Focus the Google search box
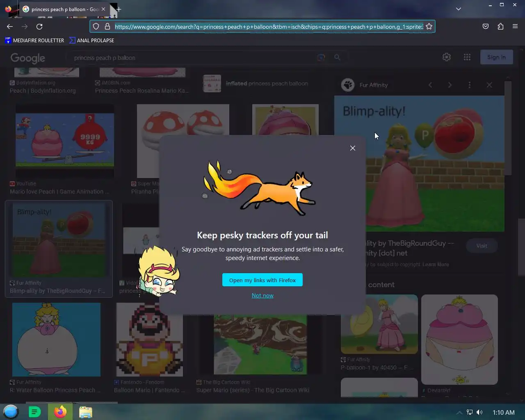This screenshot has width=525, height=420. click(193, 58)
